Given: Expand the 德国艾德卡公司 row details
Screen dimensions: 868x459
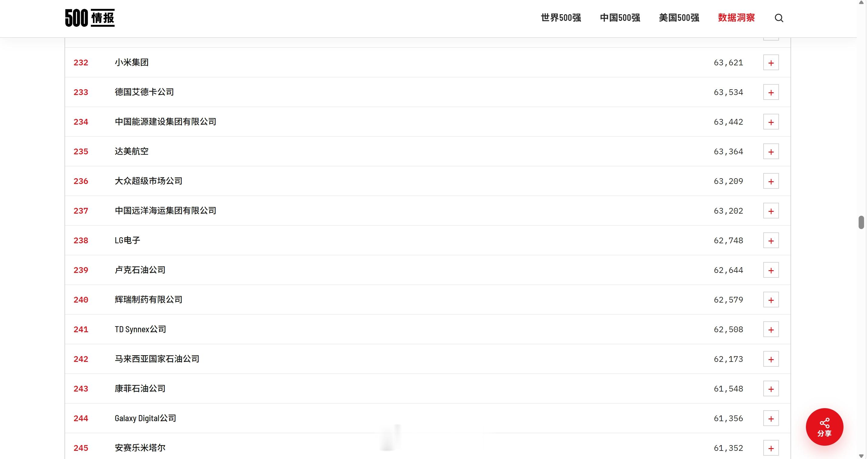Looking at the screenshot, I should pyautogui.click(x=771, y=92).
